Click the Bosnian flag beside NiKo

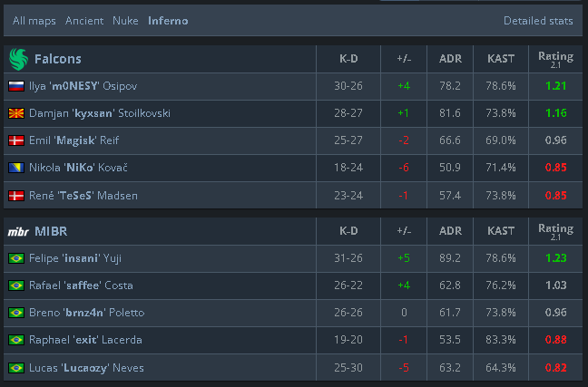tap(16, 168)
